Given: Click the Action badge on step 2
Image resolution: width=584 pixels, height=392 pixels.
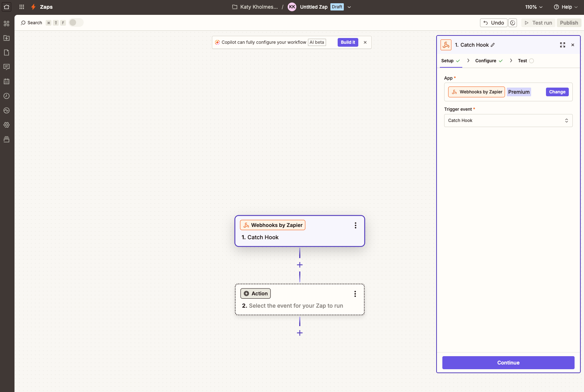Looking at the screenshot, I should click(256, 294).
